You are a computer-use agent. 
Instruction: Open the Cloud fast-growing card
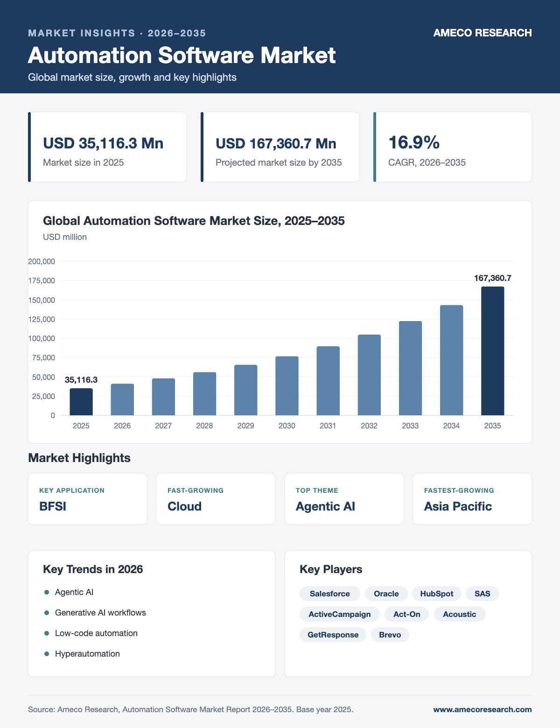[x=216, y=499]
